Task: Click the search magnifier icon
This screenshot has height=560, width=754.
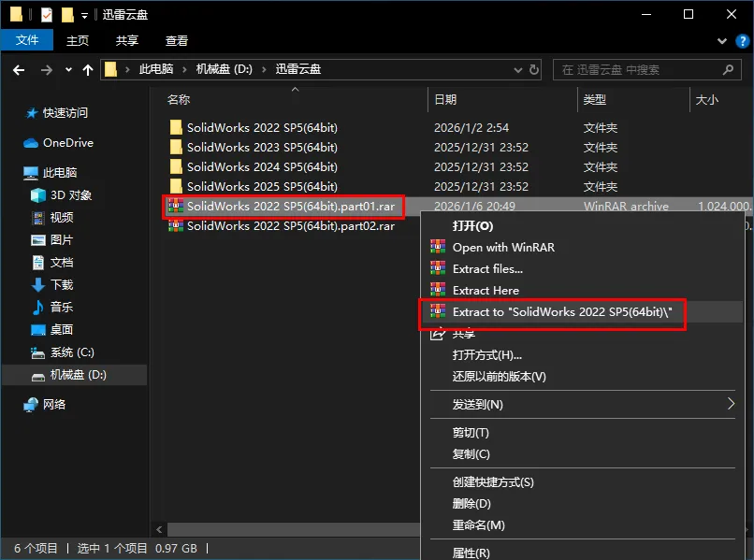Action: [728, 70]
